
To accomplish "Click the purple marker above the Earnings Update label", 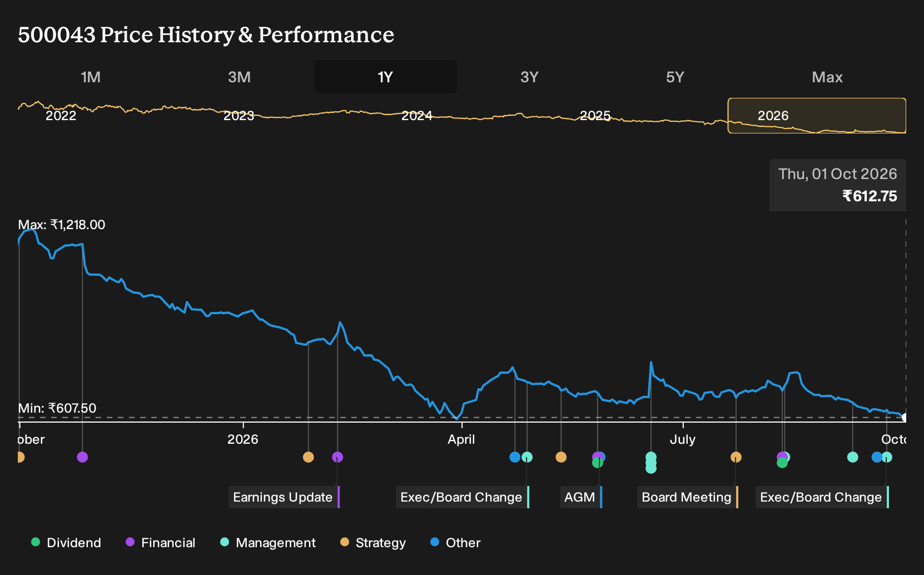I will pyautogui.click(x=337, y=457).
